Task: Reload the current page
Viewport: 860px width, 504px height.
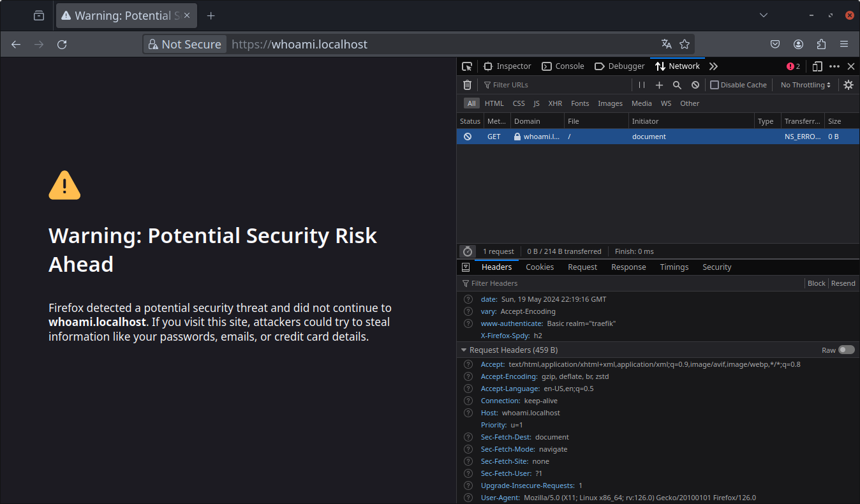Action: (x=62, y=44)
